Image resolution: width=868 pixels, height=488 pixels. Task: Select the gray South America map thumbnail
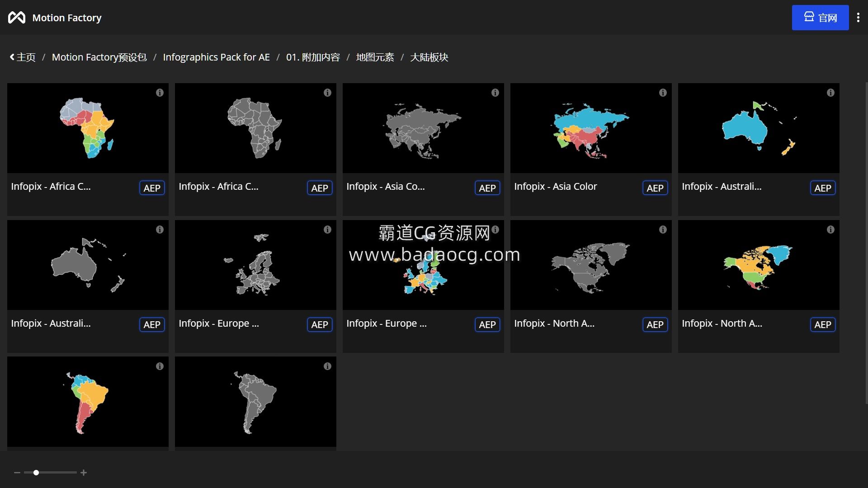coord(255,402)
